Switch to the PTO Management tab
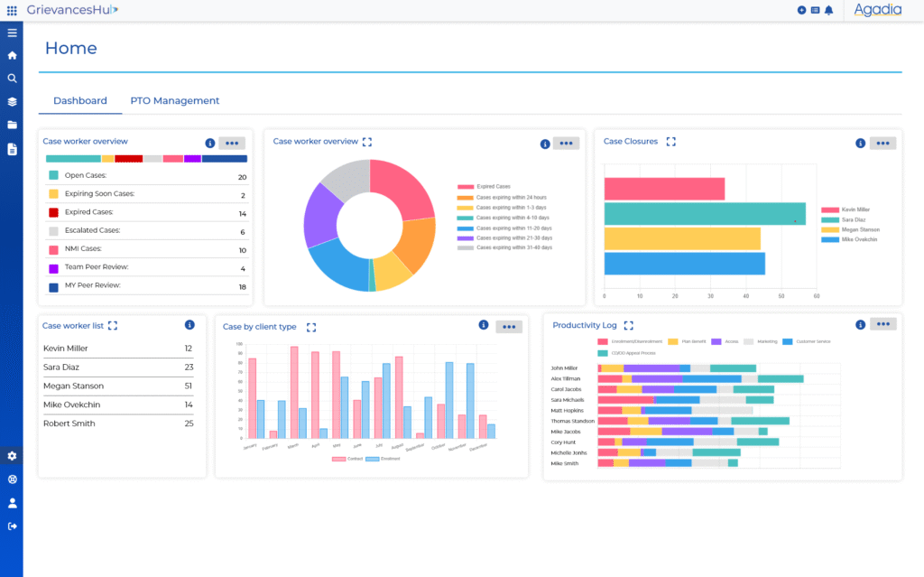924x577 pixels. click(x=174, y=101)
